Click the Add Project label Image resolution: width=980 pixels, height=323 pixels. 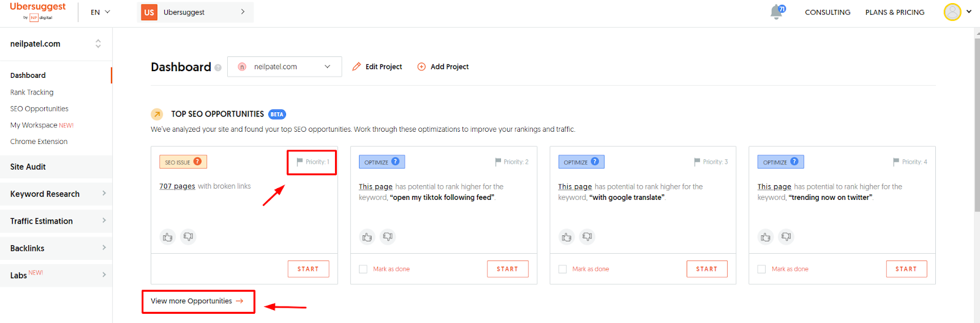pyautogui.click(x=450, y=67)
